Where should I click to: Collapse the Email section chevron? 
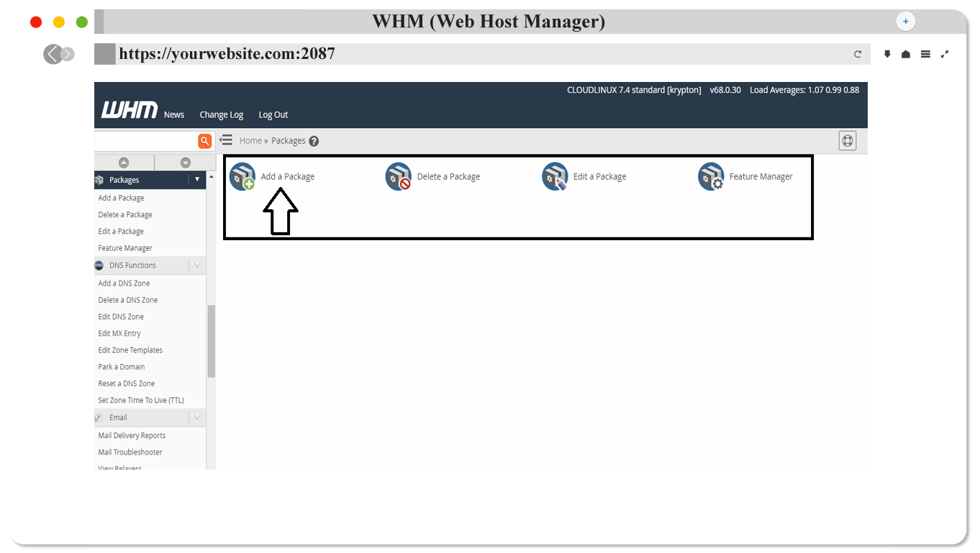click(197, 417)
